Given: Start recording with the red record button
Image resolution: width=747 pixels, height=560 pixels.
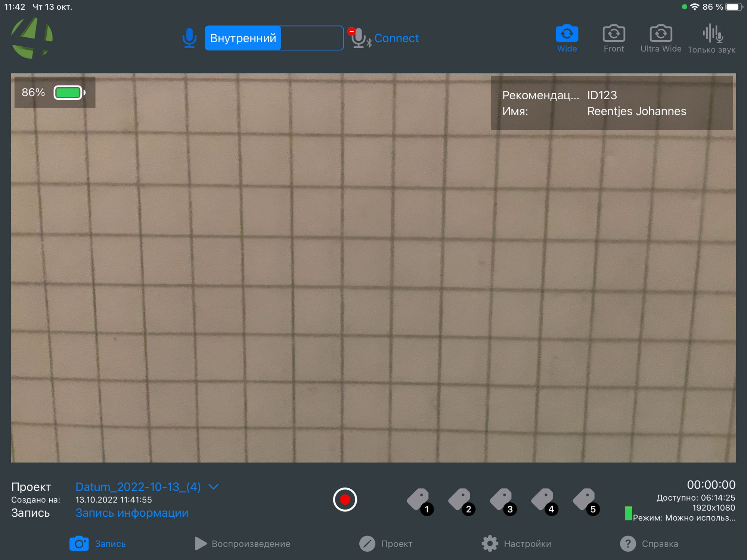Looking at the screenshot, I should click(345, 500).
